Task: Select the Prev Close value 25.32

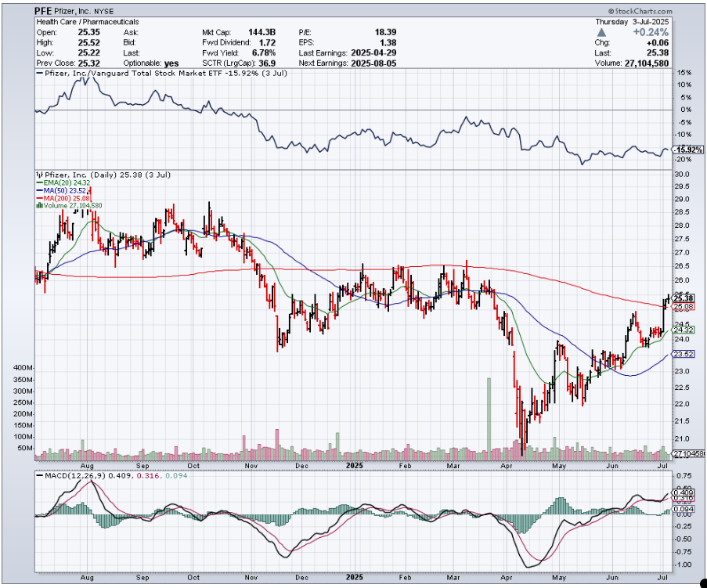Action: [x=88, y=63]
